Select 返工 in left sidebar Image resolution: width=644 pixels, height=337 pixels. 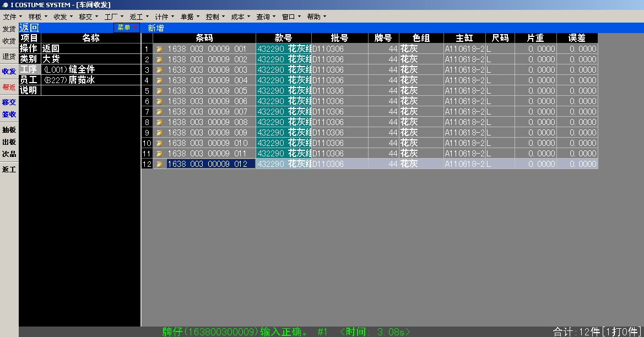[9, 169]
